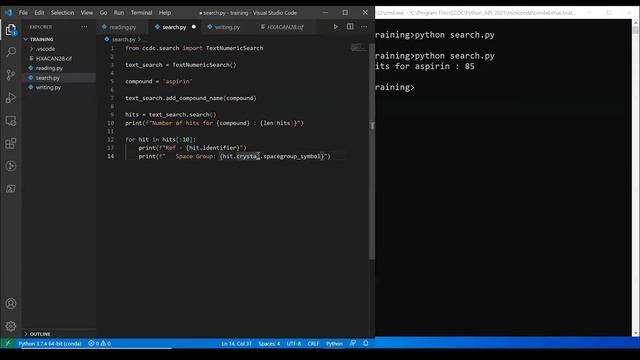Open HXACAN28.cif in the explorer
Viewport: 640px width, 360px height.
point(53,58)
